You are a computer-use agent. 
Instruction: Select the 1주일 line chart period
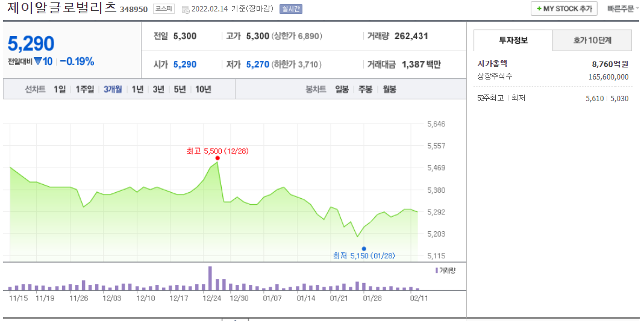tap(84, 89)
